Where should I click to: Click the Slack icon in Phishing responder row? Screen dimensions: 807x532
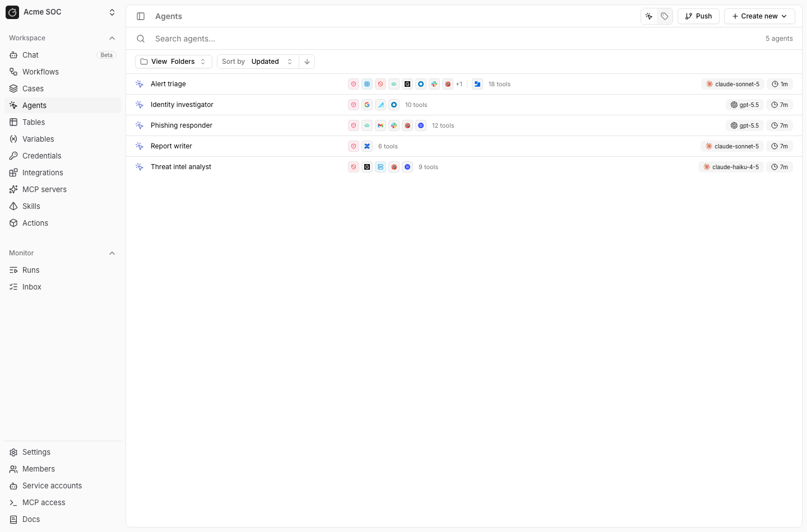click(394, 125)
